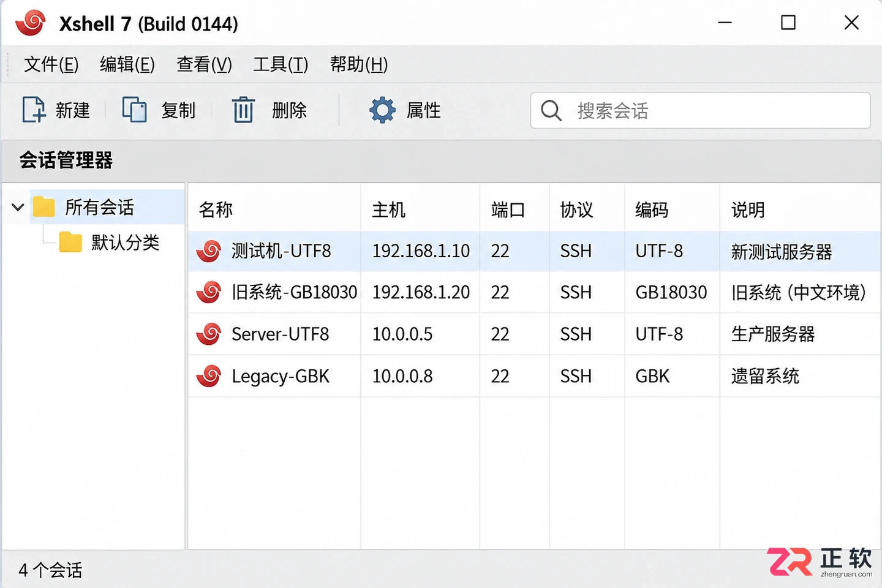Sort by the 协议 column header
The width and height of the screenshot is (882, 588).
pyautogui.click(x=577, y=209)
